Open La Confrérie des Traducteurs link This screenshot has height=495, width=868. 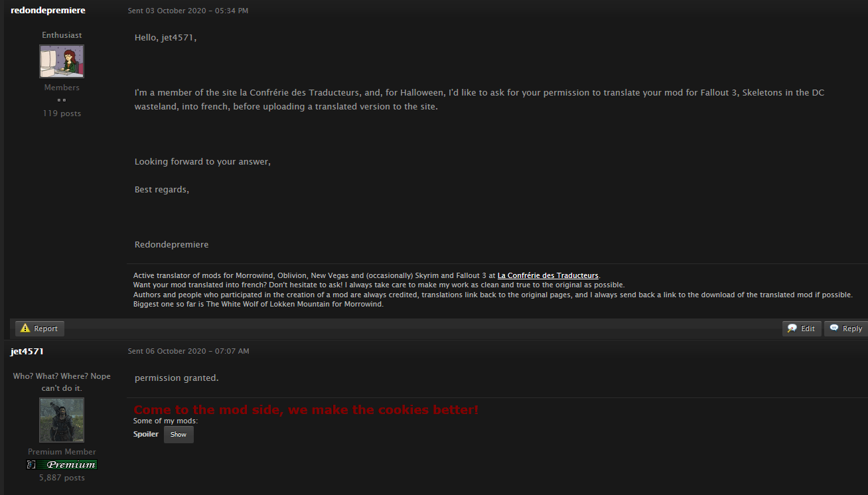(548, 275)
